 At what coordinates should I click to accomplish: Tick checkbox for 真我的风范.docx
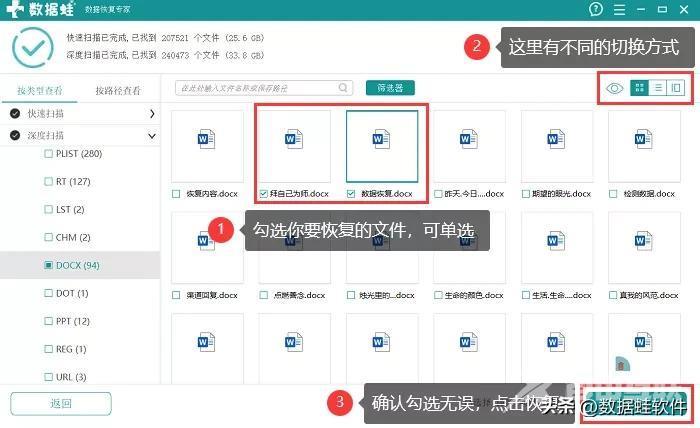click(x=613, y=295)
